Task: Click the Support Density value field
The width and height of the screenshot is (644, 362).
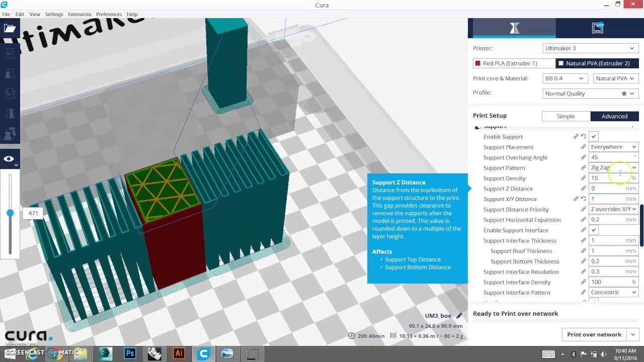Action: pos(614,178)
